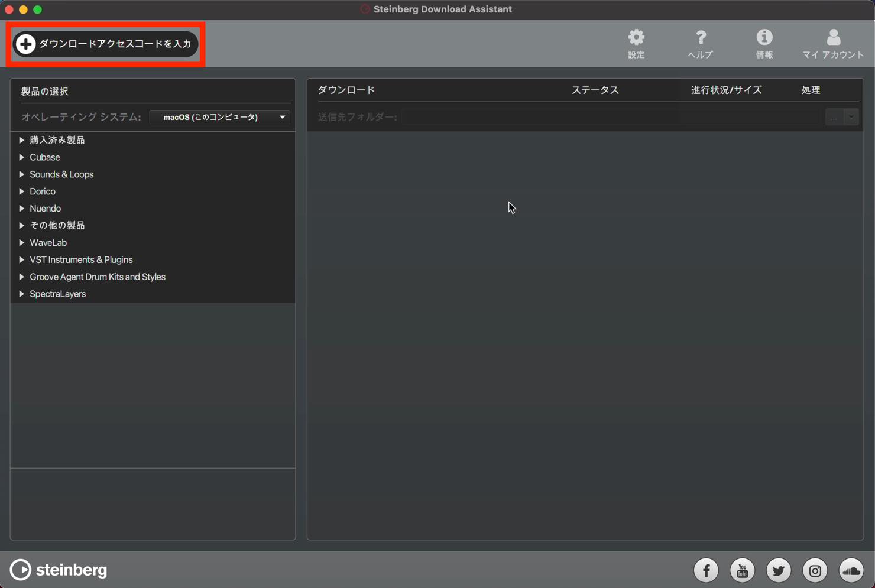Open the SoundCloud social icon

(x=851, y=570)
